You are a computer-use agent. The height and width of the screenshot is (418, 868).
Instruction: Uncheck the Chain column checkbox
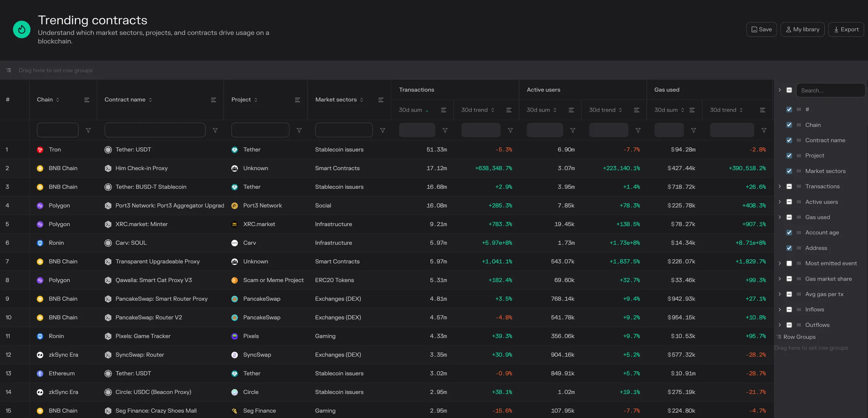(789, 125)
